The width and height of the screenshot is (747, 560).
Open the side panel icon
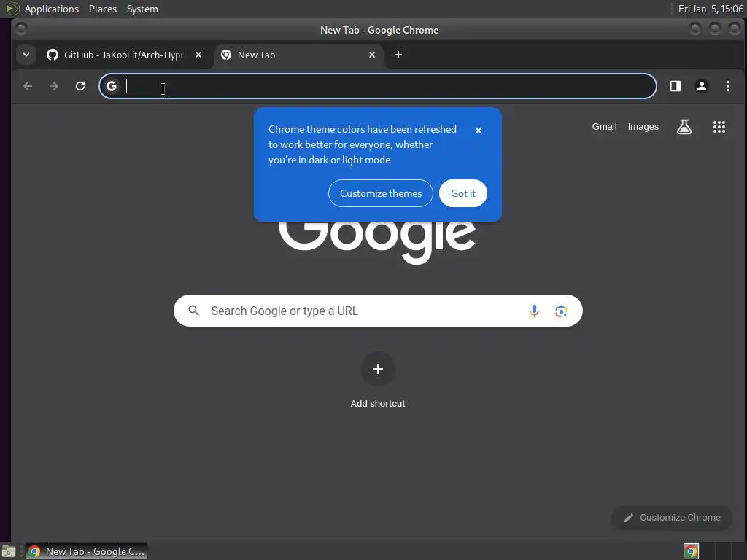[675, 86]
